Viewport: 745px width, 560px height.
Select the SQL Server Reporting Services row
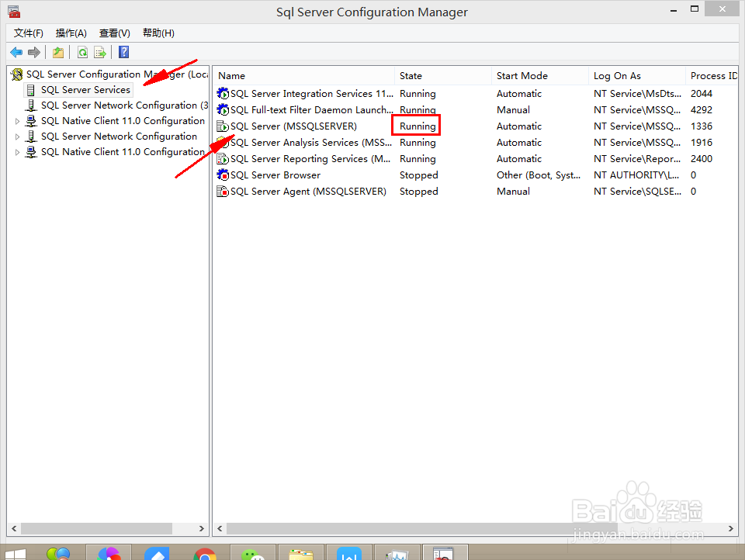310,159
